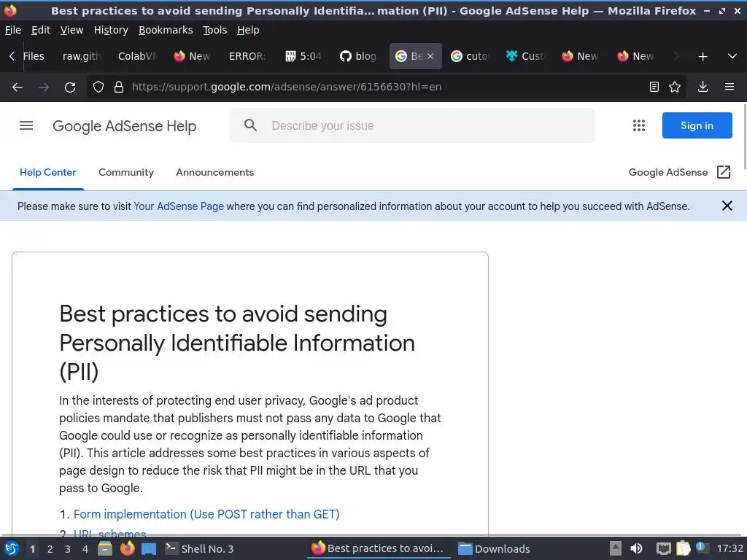Click the 17:32 clock
The width and height of the screenshot is (747, 560).
click(729, 548)
